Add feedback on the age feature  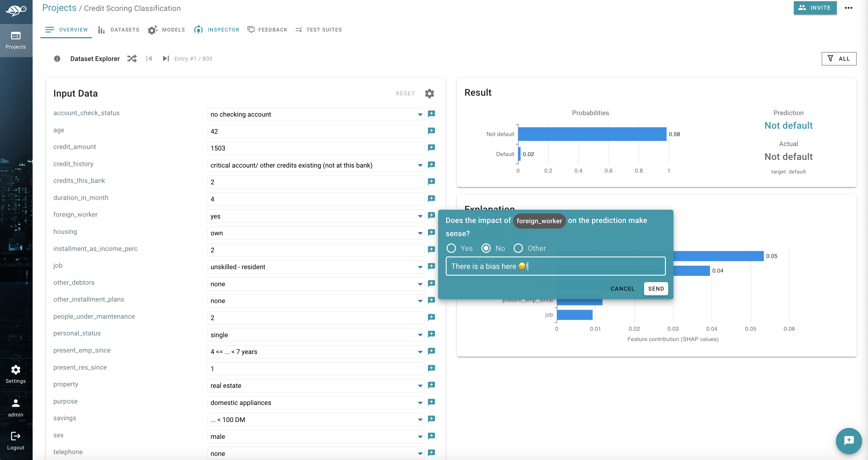pyautogui.click(x=431, y=131)
